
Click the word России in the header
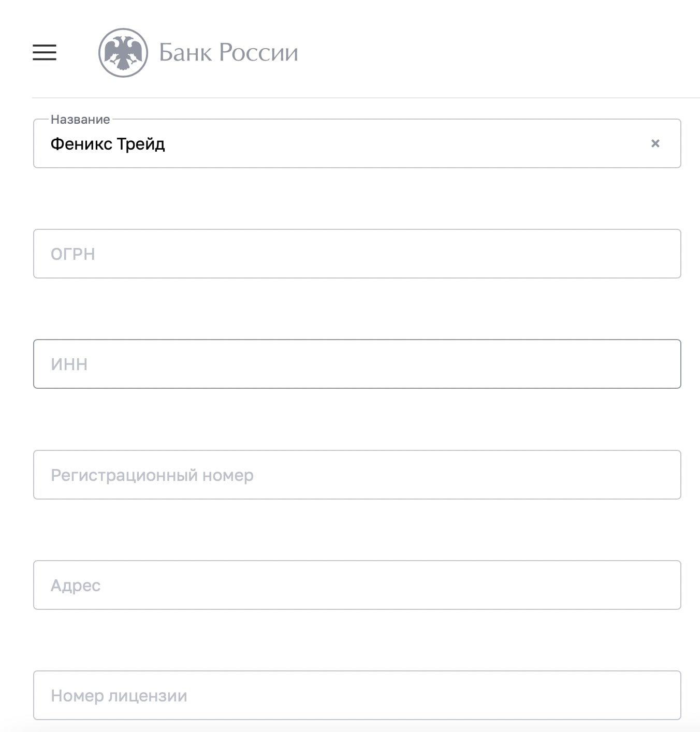tap(258, 53)
